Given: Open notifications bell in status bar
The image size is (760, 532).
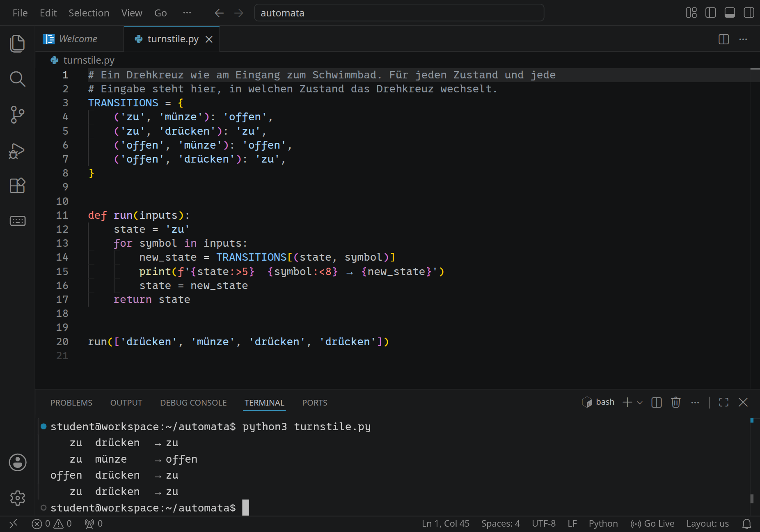Looking at the screenshot, I should click(x=747, y=524).
